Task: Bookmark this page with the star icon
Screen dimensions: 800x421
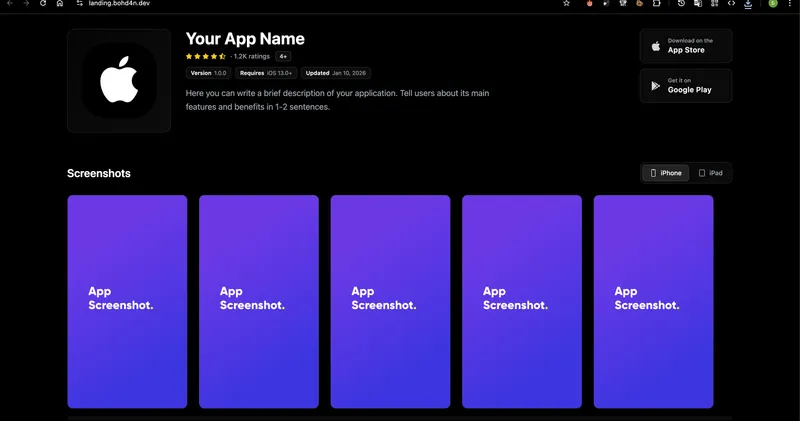Action: click(x=566, y=4)
